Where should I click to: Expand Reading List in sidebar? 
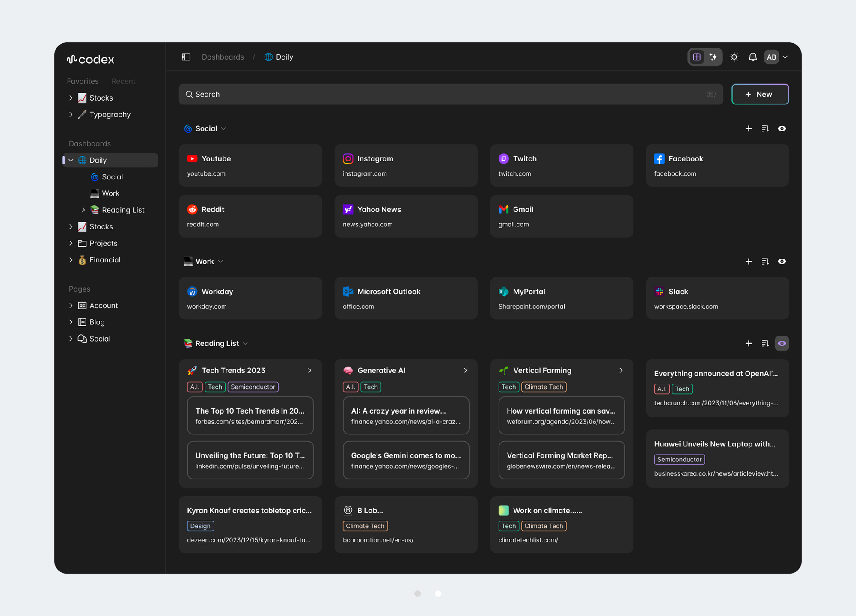coord(83,210)
